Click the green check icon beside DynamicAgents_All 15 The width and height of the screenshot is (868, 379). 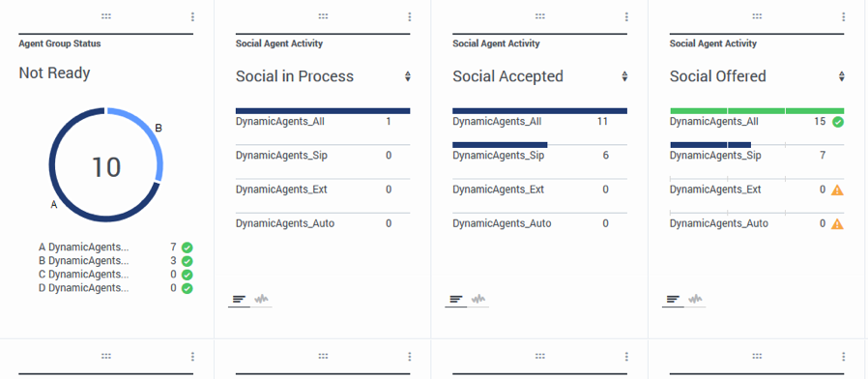(x=838, y=122)
